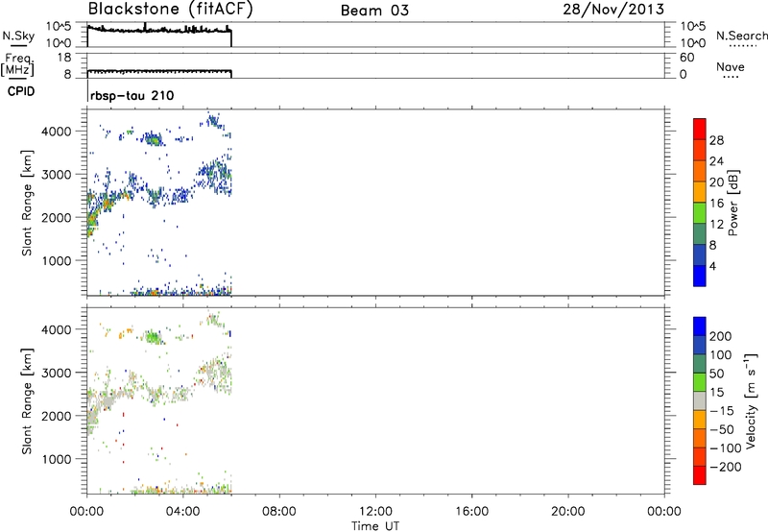The image size is (768, 532).
Task: Click the '20:00' time tick label
Action: tap(567, 512)
